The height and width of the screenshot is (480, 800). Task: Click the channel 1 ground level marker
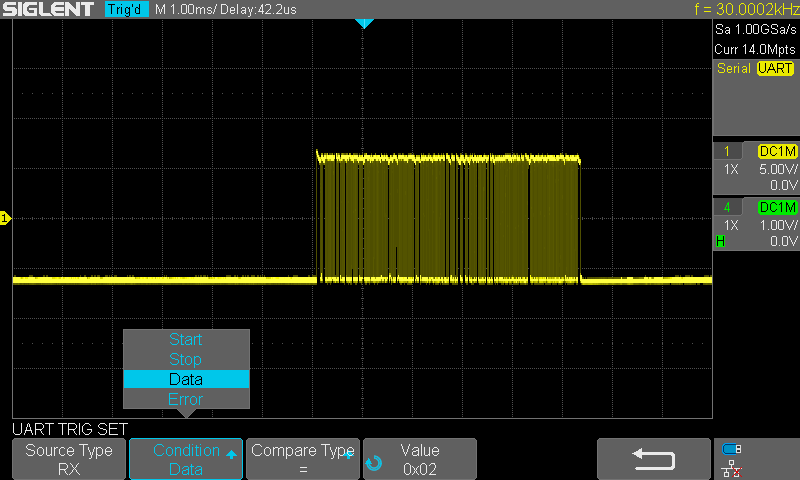click(x=5, y=218)
